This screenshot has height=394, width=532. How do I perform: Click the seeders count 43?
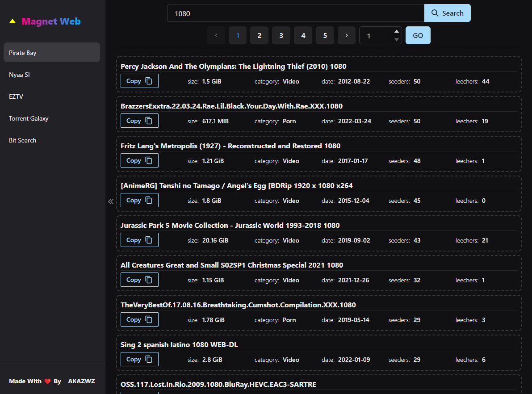[417, 240]
